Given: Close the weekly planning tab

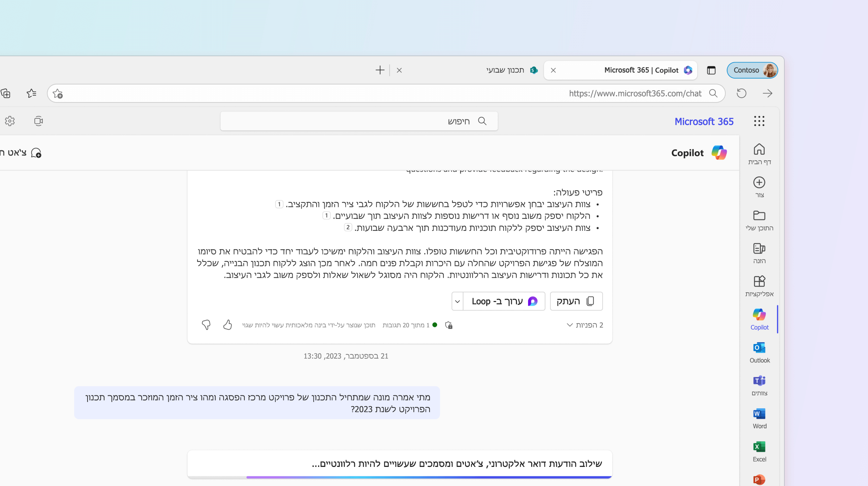Looking at the screenshot, I should pyautogui.click(x=399, y=70).
